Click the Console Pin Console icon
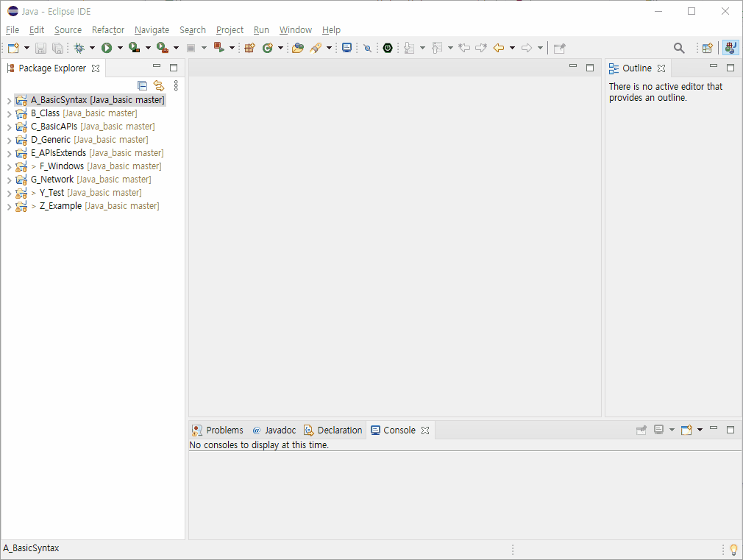743x560 pixels. 641,430
